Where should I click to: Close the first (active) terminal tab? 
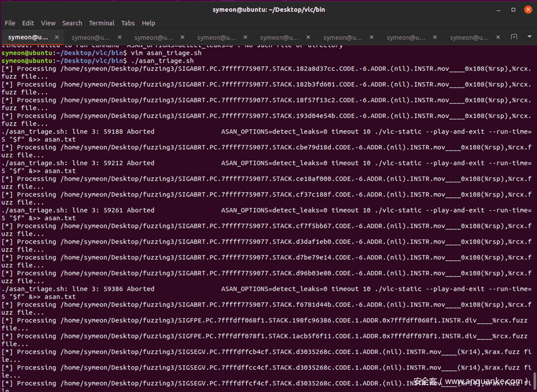click(57, 38)
